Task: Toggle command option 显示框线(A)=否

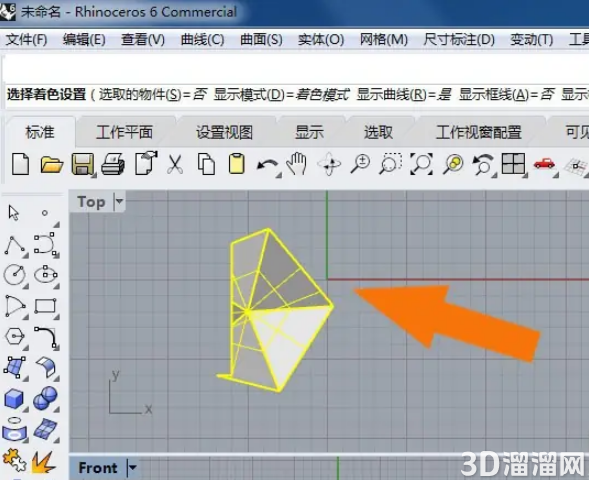Action: click(x=506, y=94)
